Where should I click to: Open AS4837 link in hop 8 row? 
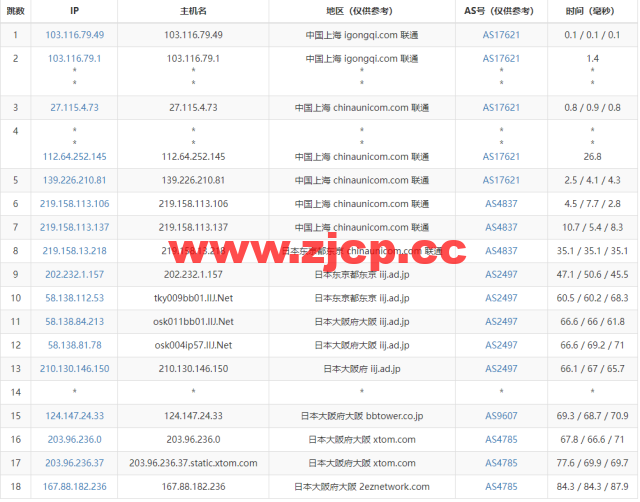pos(501,251)
